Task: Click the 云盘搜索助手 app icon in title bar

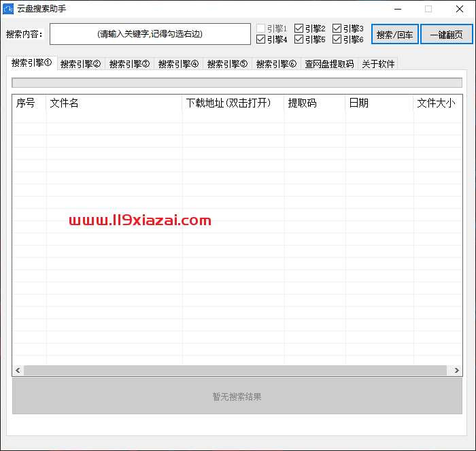Action: pos(8,9)
